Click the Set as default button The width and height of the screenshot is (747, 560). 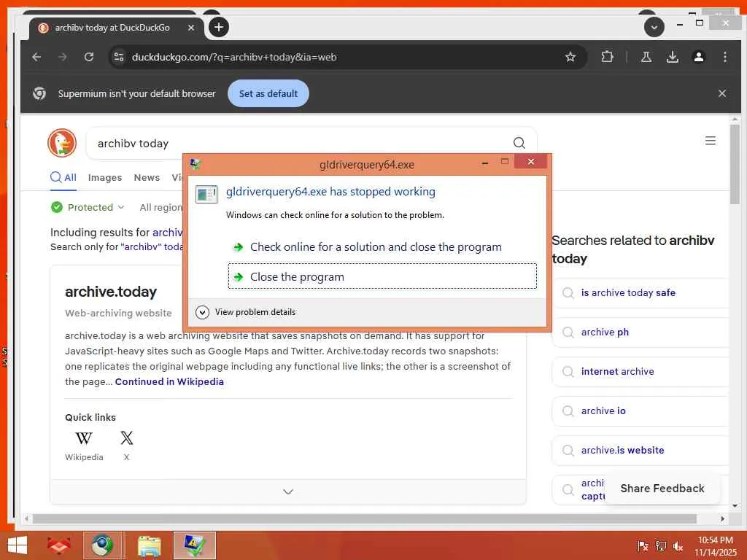(268, 93)
